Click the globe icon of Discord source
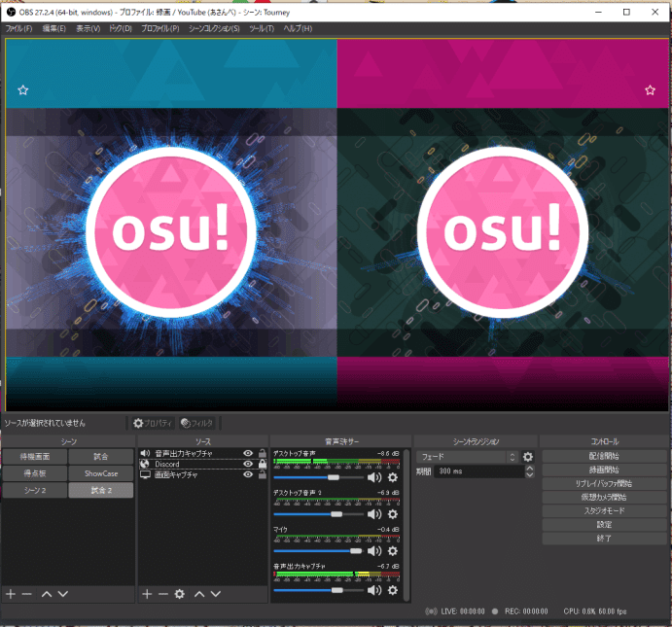This screenshot has height=627, width=672. [145, 464]
